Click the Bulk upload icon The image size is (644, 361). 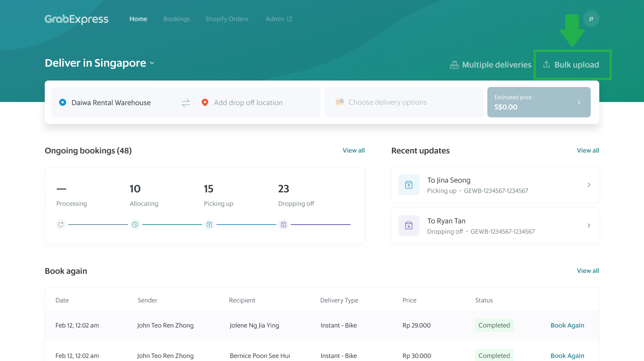[547, 64]
